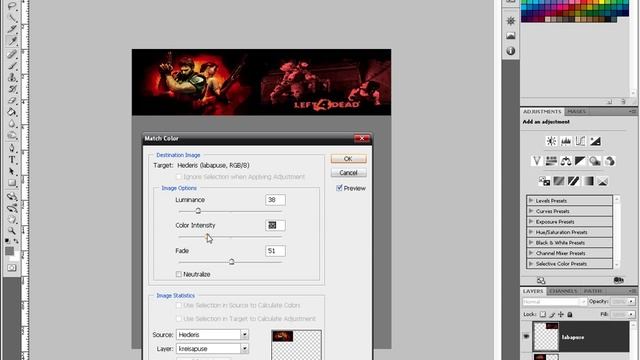Viewport: 640px width, 360px height.
Task: Open the Adjustments panel flyout menu
Action: pyautogui.click(x=633, y=111)
